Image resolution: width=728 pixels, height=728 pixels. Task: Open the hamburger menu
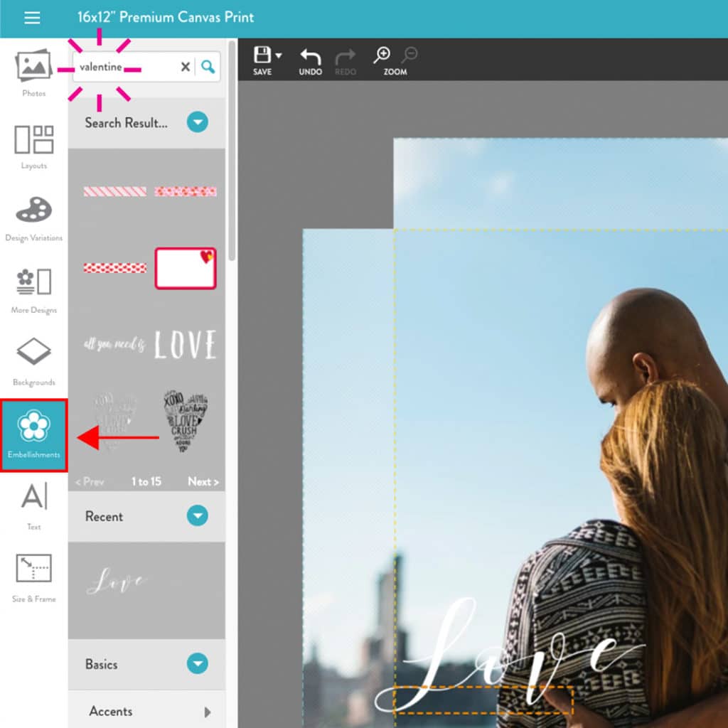[x=32, y=18]
